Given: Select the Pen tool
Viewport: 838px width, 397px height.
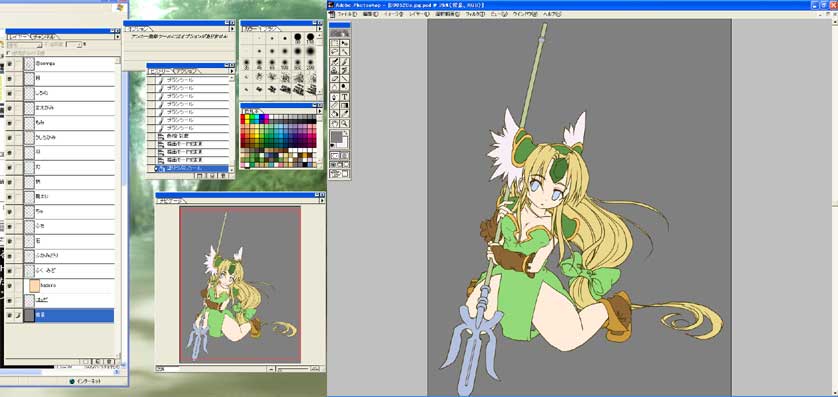Looking at the screenshot, I should tap(335, 97).
